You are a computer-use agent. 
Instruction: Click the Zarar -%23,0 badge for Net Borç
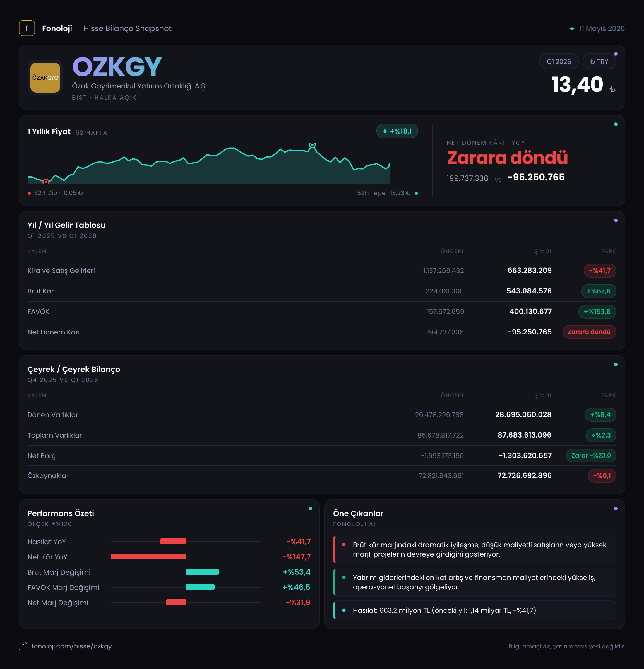(x=591, y=455)
